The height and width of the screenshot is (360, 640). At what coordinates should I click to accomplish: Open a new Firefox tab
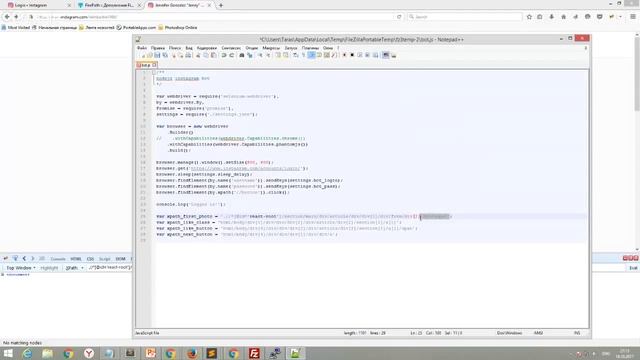221,5
